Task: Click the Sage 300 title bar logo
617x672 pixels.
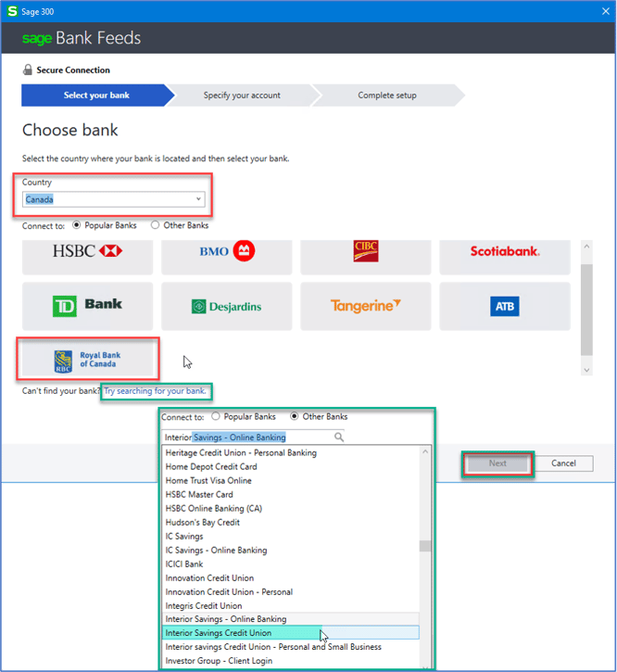Action: [x=12, y=11]
